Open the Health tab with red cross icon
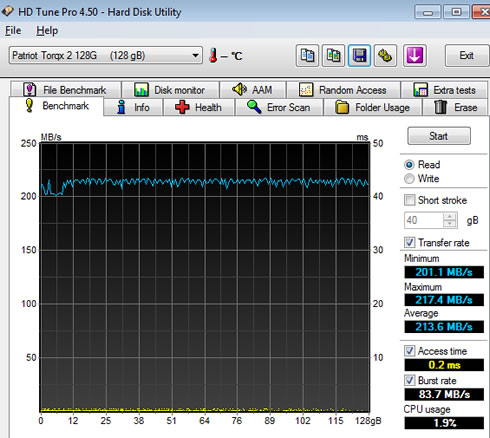This screenshot has height=438, width=490. (199, 107)
